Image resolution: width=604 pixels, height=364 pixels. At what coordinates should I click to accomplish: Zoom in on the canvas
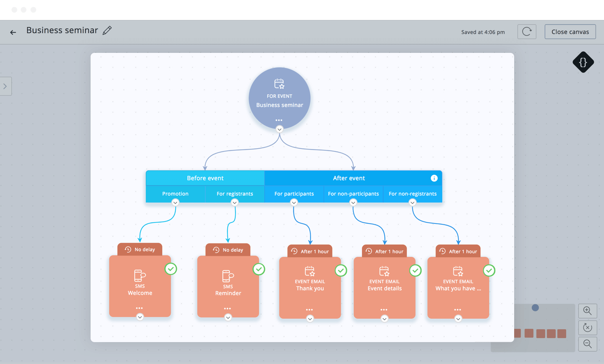[587, 311]
